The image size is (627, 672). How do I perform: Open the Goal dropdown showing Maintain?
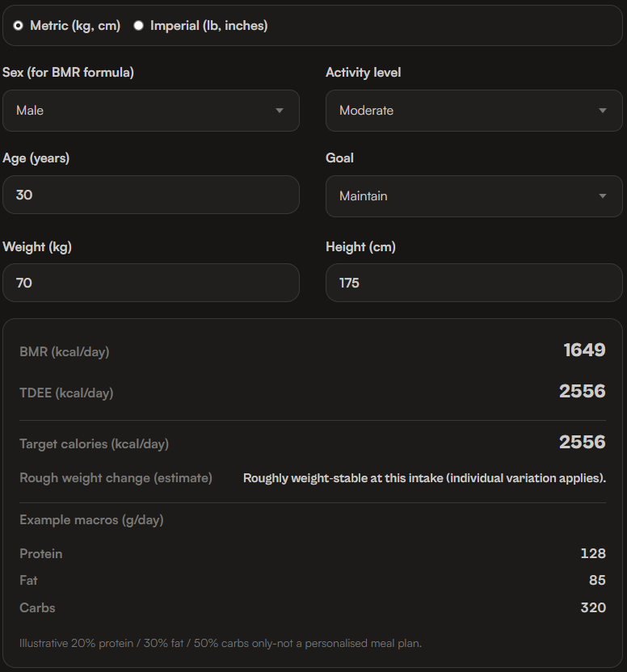(473, 196)
